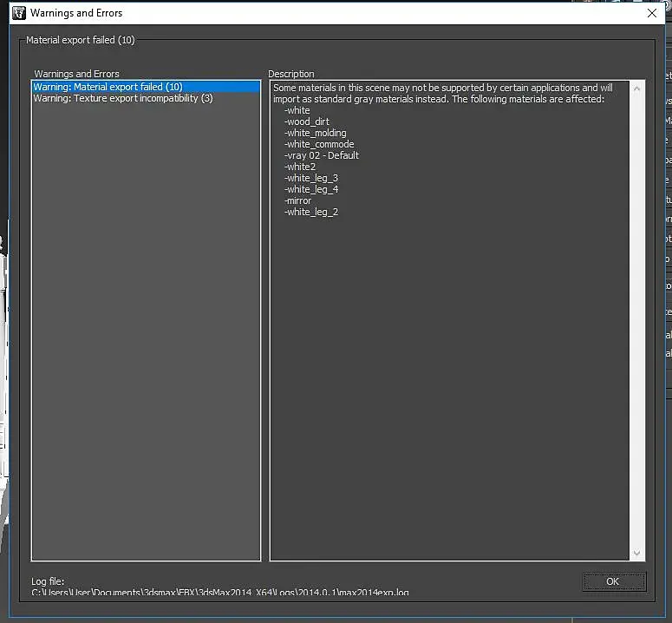Click the '-white_leg_2' material entry
This screenshot has width=672, height=623.
click(311, 212)
